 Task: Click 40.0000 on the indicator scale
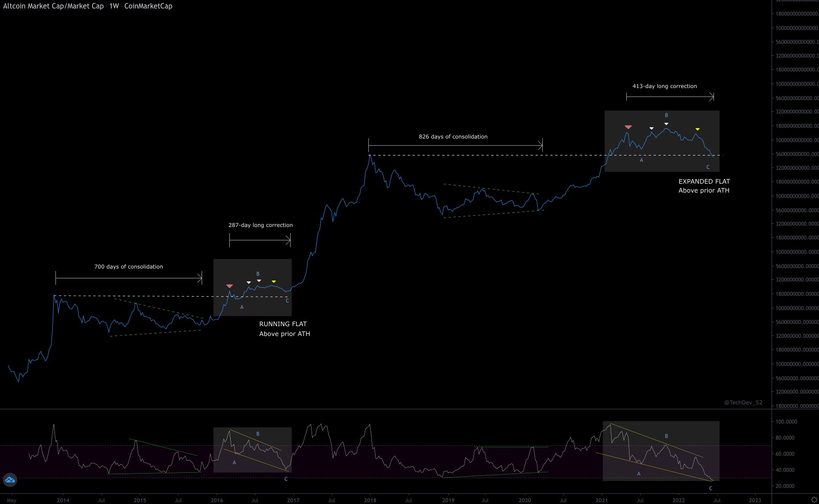pos(785,470)
